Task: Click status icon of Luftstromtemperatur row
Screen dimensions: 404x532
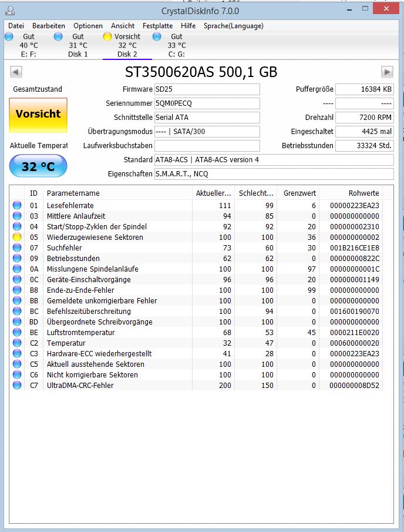Action: pyautogui.click(x=17, y=332)
